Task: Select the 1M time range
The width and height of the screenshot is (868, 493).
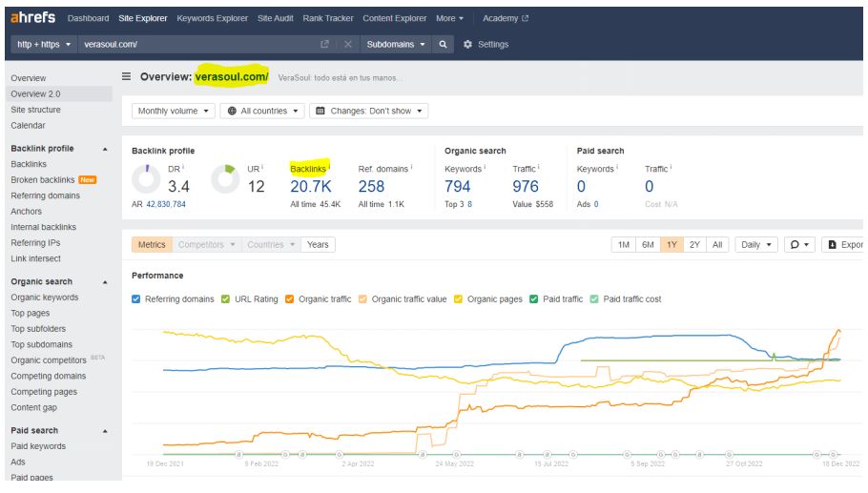Action: pos(623,244)
